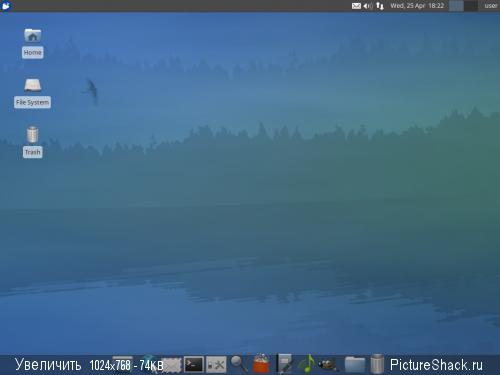Open the folder icon in the dock

click(x=355, y=364)
